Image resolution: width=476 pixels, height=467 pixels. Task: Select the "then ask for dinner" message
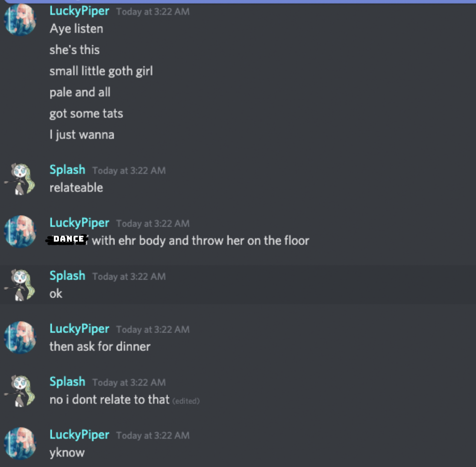(100, 347)
